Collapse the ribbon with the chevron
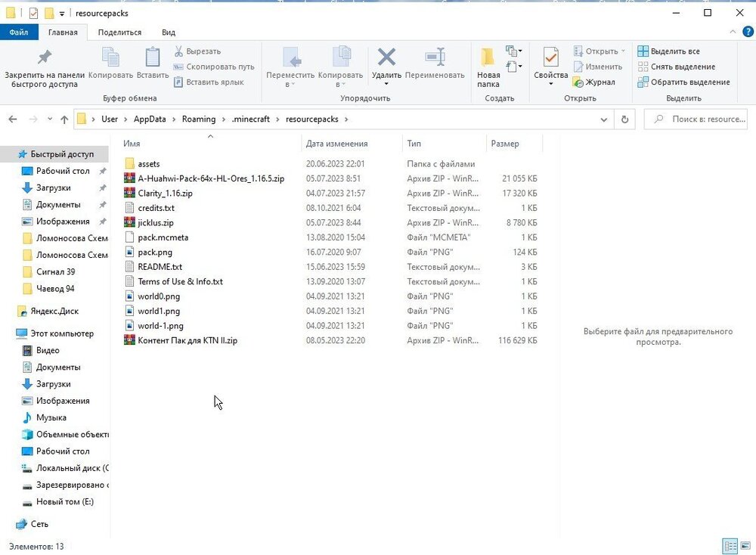The image size is (756, 555). 733,32
